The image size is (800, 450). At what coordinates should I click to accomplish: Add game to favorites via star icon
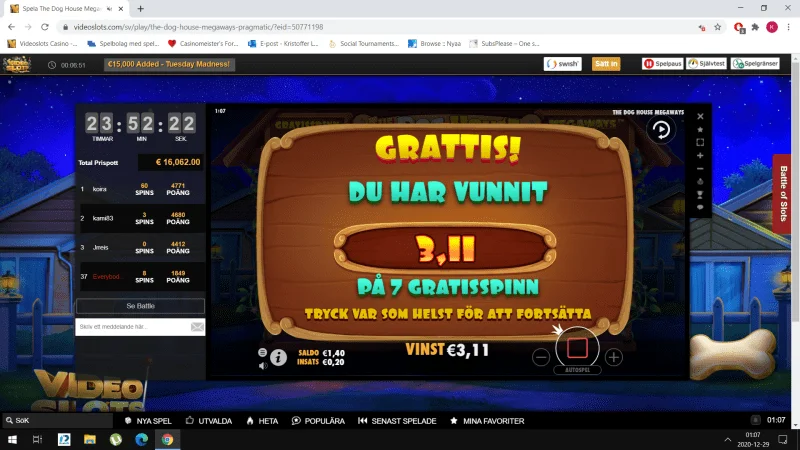[700, 130]
